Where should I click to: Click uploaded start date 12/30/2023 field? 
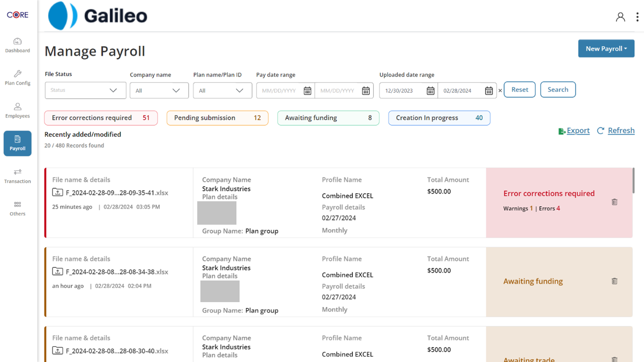tap(403, 90)
